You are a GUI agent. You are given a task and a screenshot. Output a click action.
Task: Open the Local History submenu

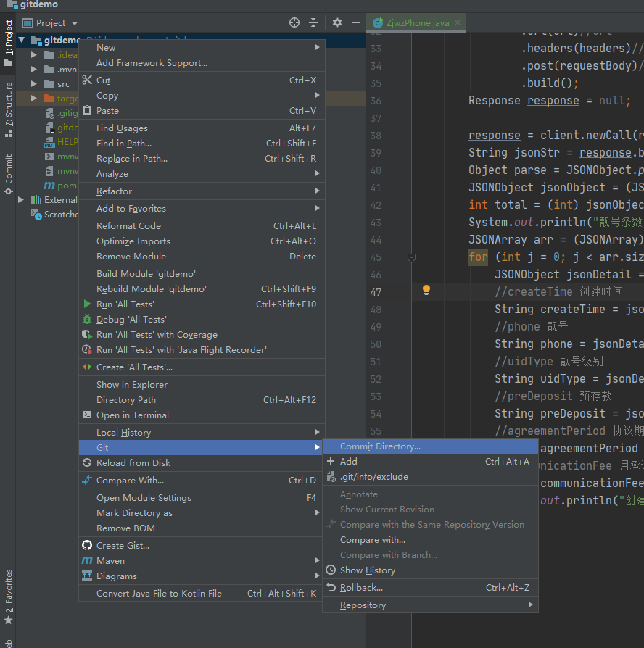[x=202, y=433]
